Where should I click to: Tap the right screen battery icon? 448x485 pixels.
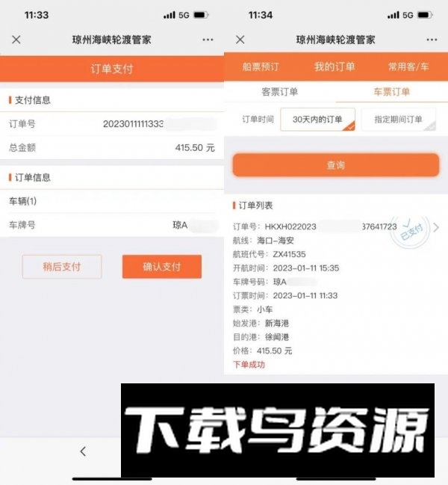tap(425, 15)
